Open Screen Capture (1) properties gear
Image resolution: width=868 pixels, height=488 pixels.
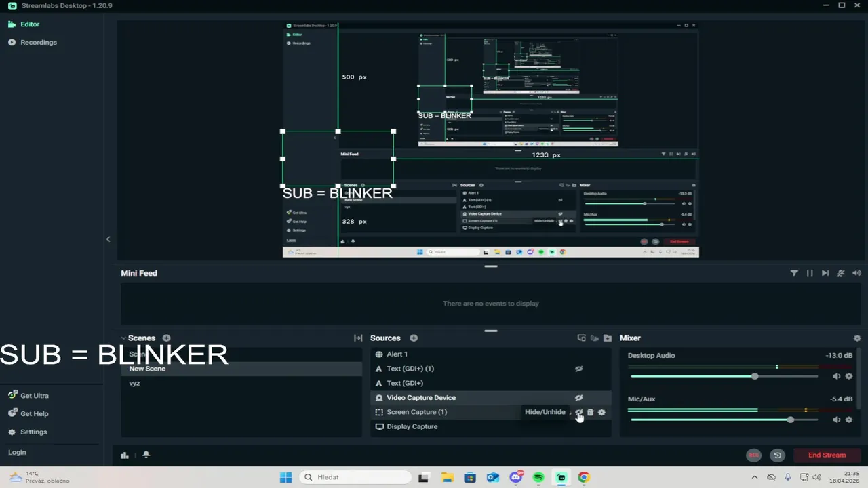coord(601,412)
